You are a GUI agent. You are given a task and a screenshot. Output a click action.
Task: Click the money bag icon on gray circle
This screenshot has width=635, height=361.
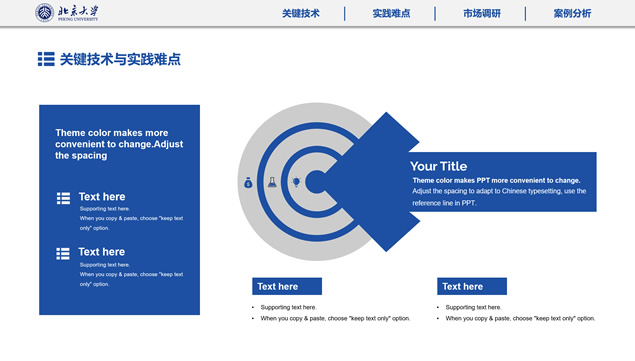(x=248, y=183)
